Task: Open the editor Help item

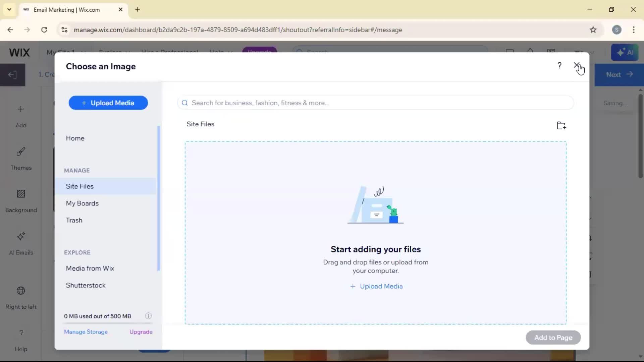Action: (x=21, y=340)
